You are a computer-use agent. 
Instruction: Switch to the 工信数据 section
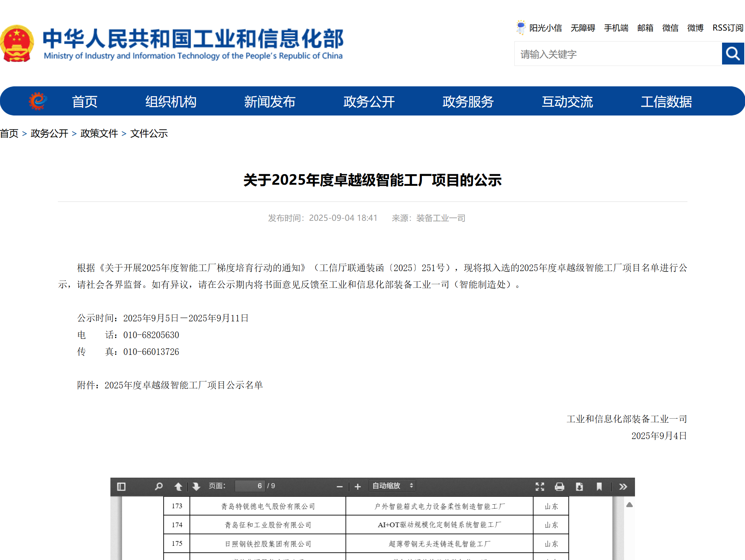coord(666,102)
